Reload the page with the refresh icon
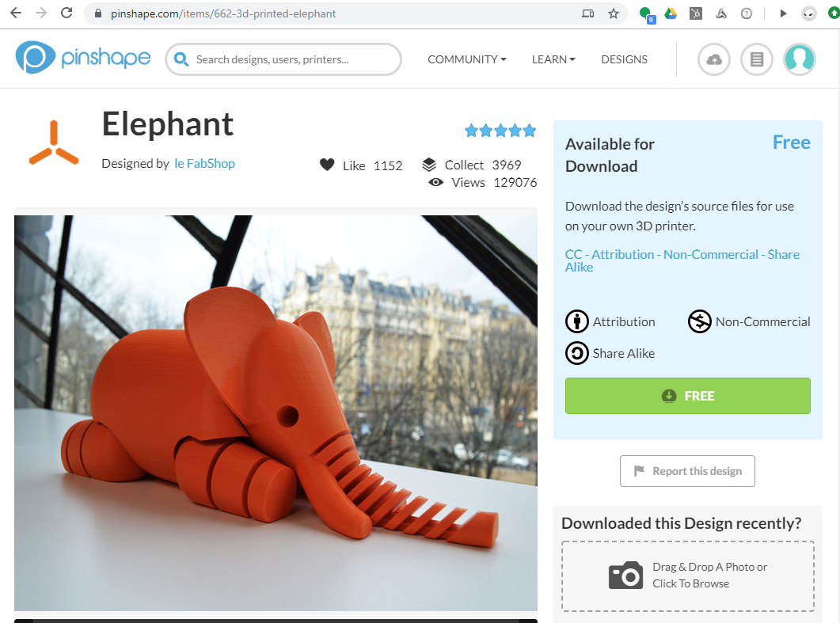This screenshot has height=623, width=840. 67,13
